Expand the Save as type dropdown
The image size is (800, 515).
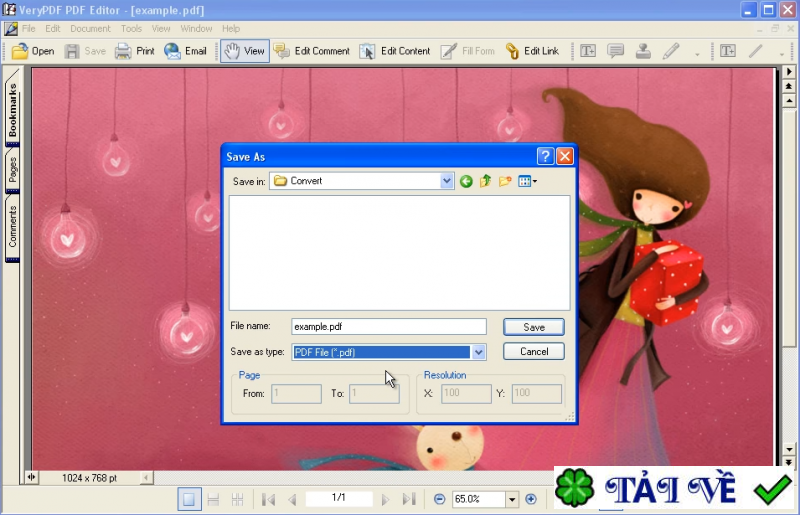pyautogui.click(x=478, y=352)
